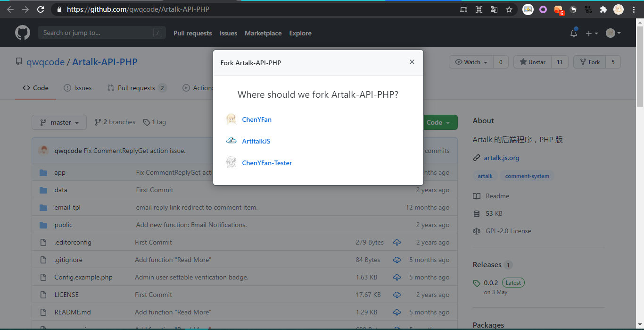Screen dimensions: 644x330
Task: Open the artalk.js.org website link
Action: pos(502,158)
